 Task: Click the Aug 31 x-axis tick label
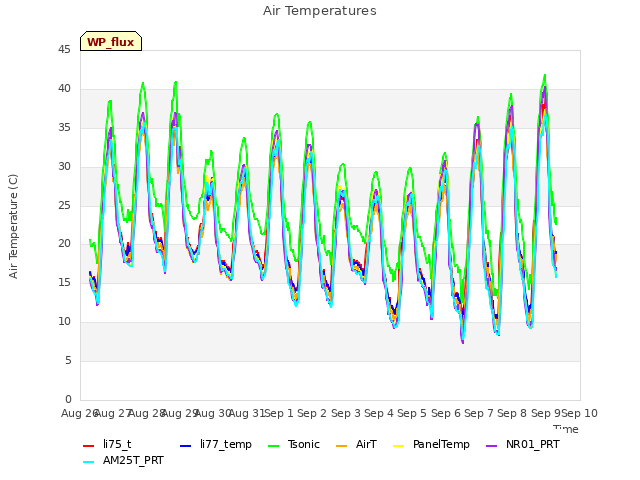[247, 413]
